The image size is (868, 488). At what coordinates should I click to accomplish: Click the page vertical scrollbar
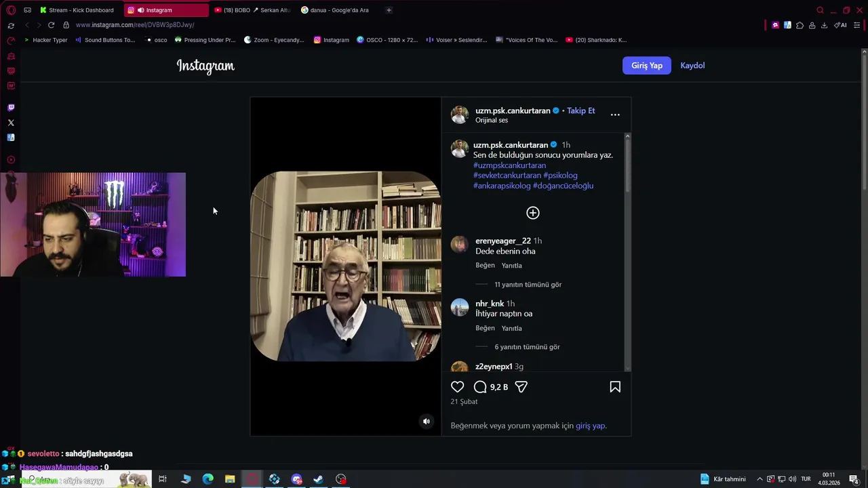click(x=864, y=258)
